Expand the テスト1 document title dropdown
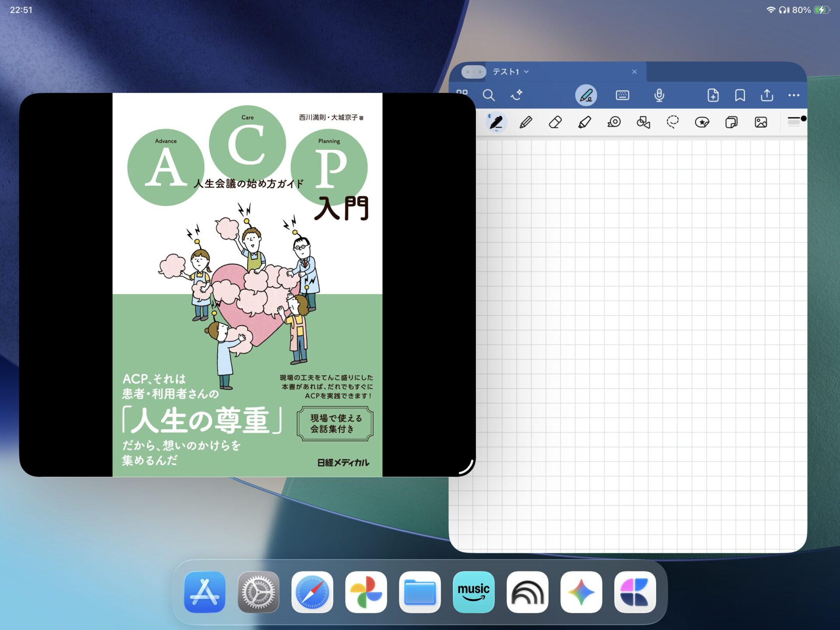Viewport: 840px width, 630px height. [526, 72]
